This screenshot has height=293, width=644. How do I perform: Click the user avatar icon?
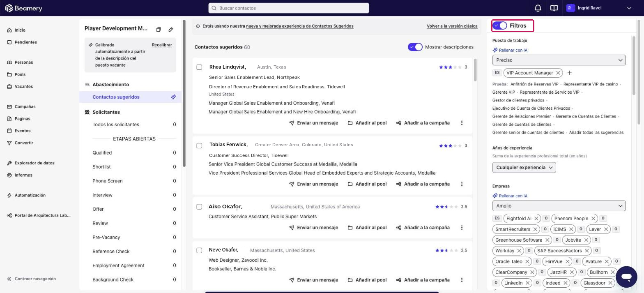point(570,8)
